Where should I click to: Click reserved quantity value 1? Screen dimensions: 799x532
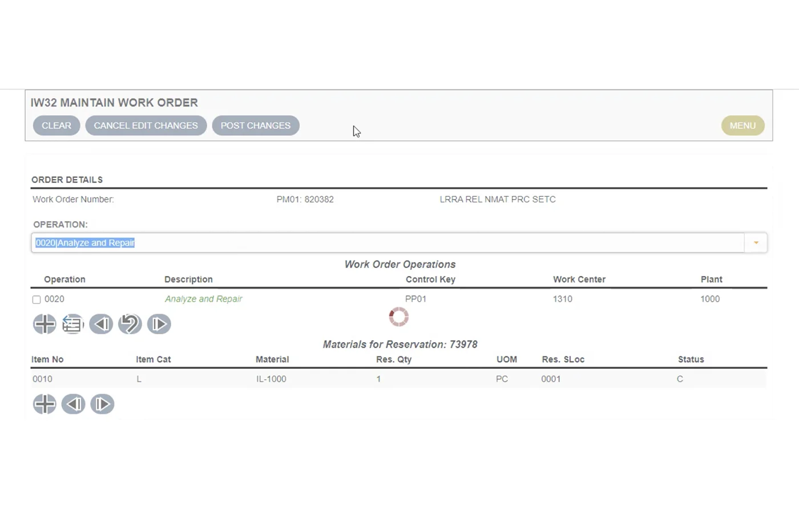(378, 379)
